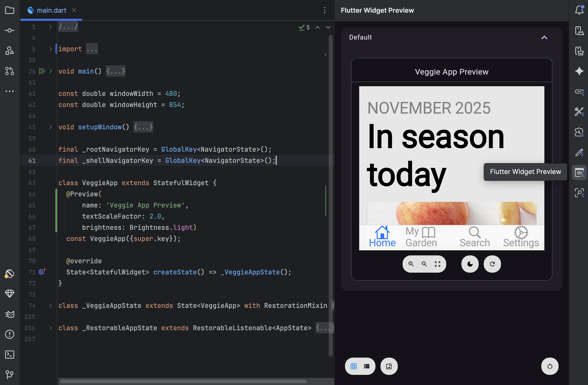The image size is (588, 385).
Task: Expand the folded import statement
Action: point(92,49)
